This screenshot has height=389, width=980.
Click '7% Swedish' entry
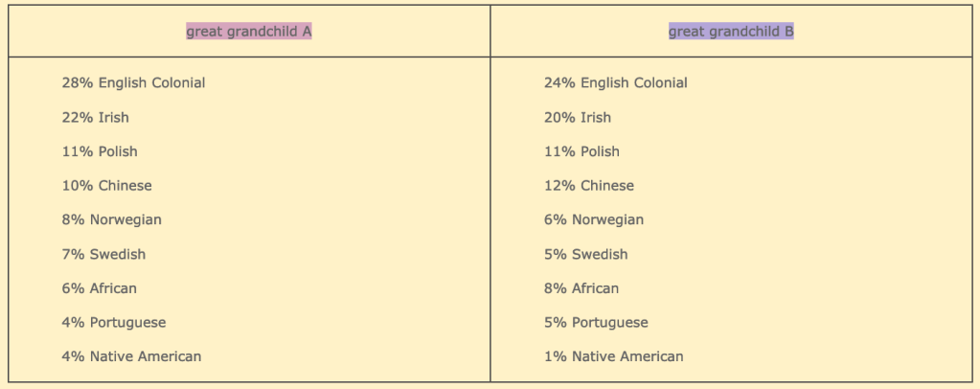103,255
